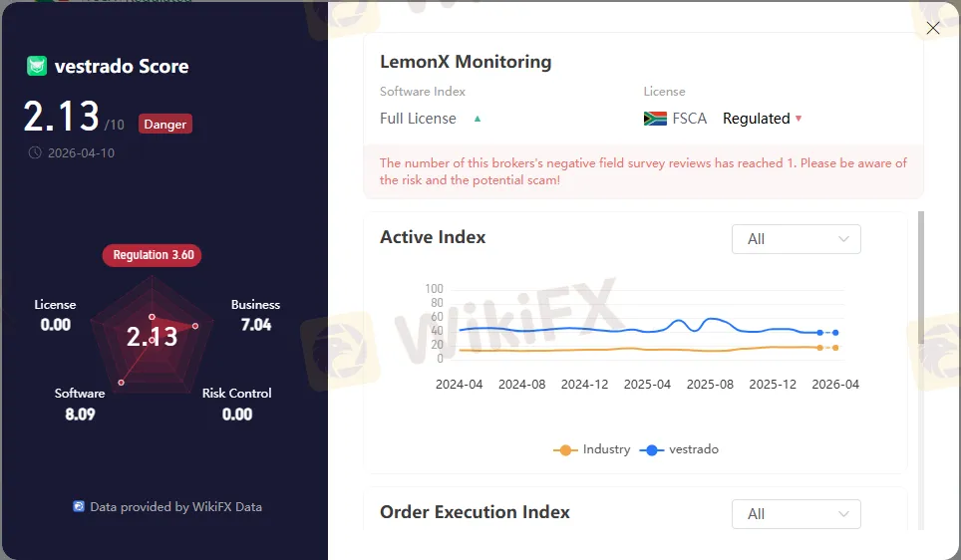961x560 pixels.
Task: Select the Business 7.04 score
Action: point(255,315)
